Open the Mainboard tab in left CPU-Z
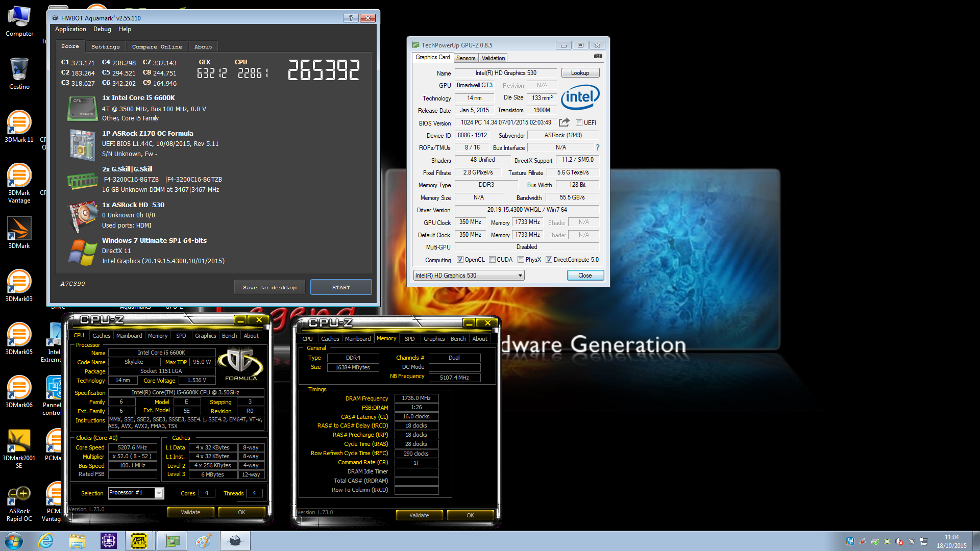The height and width of the screenshot is (551, 980). point(129,336)
